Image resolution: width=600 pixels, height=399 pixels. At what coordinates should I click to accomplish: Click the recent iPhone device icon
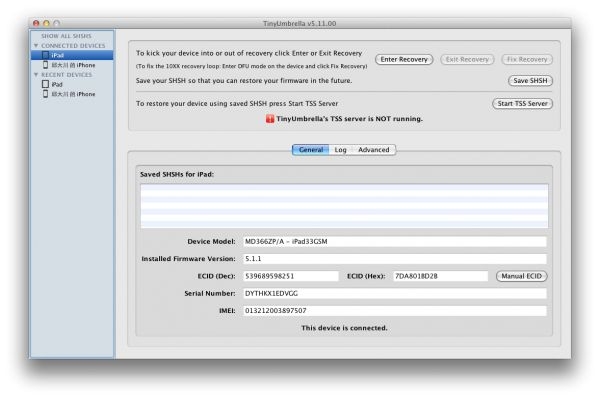(x=46, y=94)
